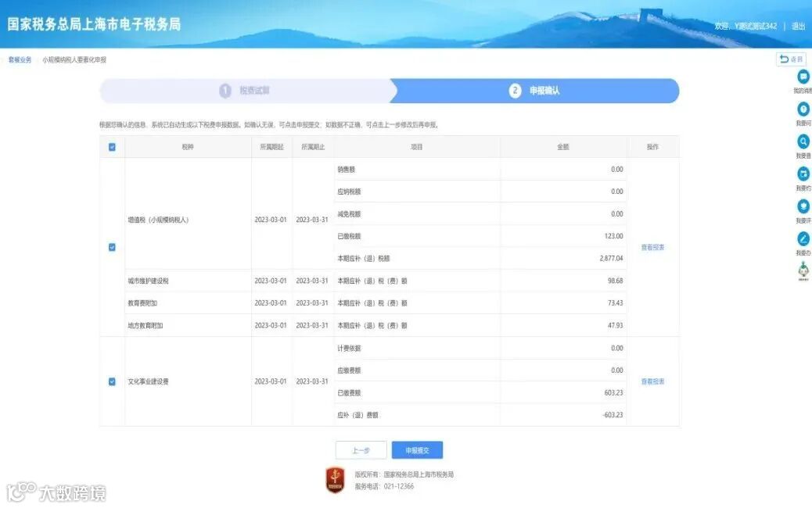Open the 我要问 question icon in sidebar
Viewport: 812px width, 508px height.
coord(803,109)
